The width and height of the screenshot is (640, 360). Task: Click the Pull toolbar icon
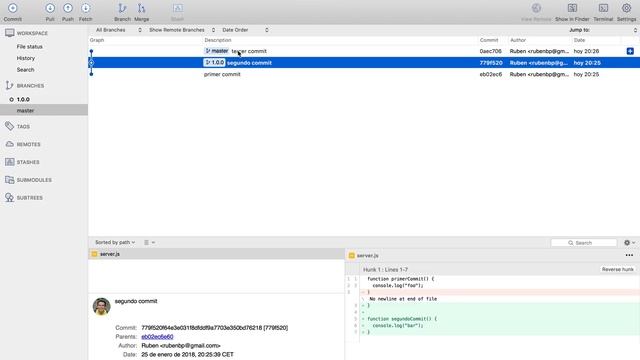tap(50, 8)
